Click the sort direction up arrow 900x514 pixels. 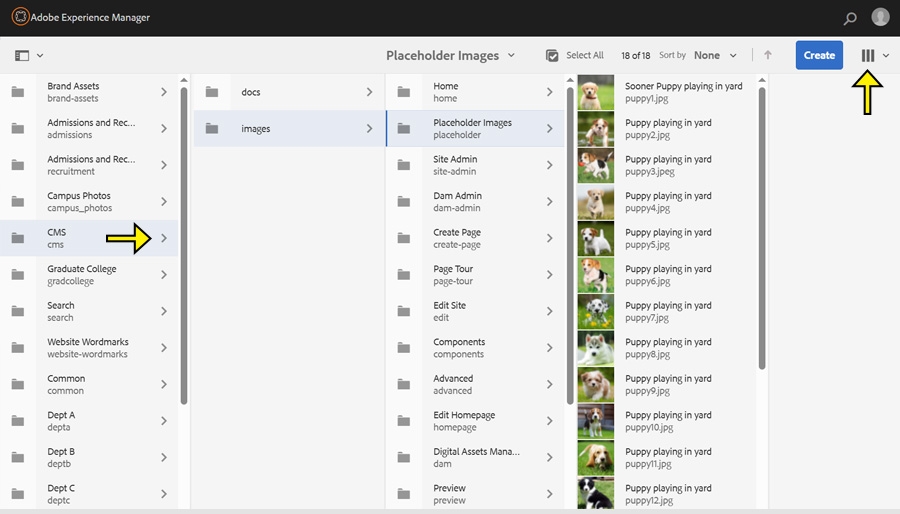[x=767, y=55]
